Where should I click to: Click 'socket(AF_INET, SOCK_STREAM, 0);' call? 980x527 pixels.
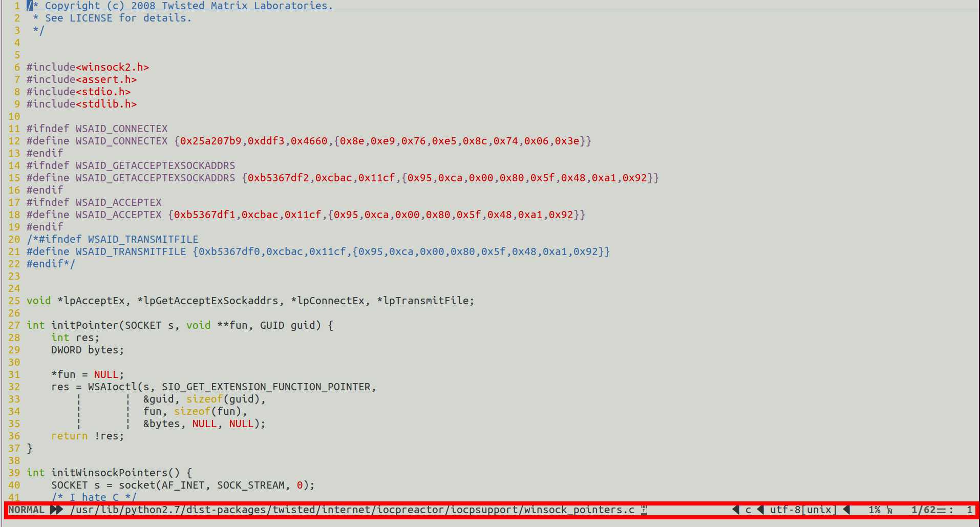pos(217,485)
